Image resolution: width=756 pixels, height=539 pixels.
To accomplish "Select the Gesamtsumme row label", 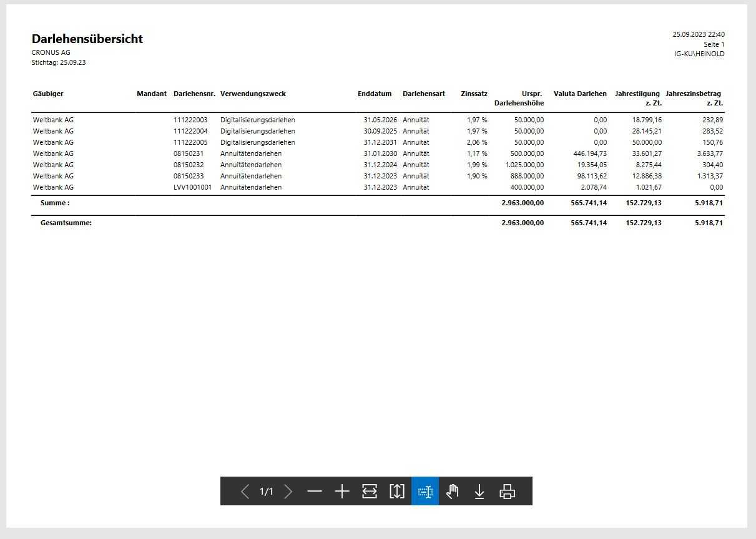I will point(66,223).
